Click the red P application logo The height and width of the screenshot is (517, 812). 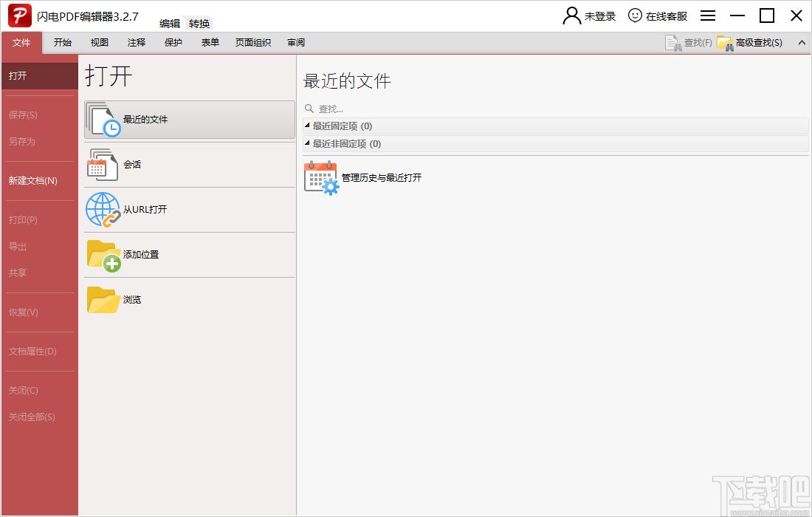pos(20,16)
